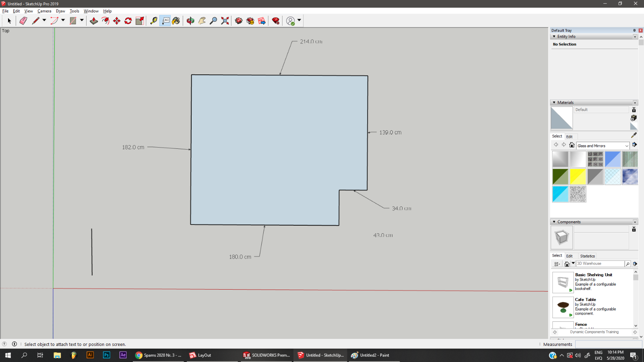Pick the Tape Measure tool
Screen dimensions: 644x362
[x=154, y=21]
